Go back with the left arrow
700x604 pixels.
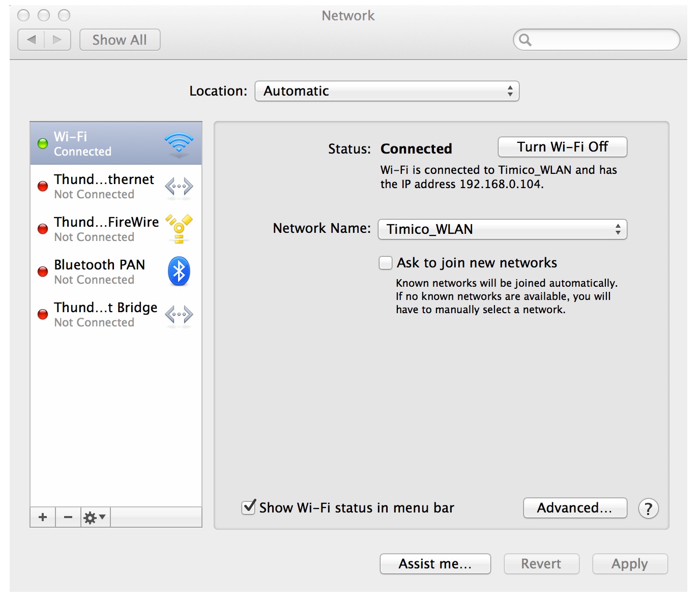[x=32, y=40]
